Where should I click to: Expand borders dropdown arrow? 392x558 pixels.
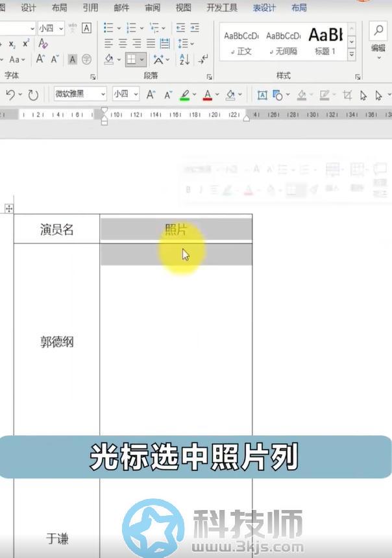point(141,60)
